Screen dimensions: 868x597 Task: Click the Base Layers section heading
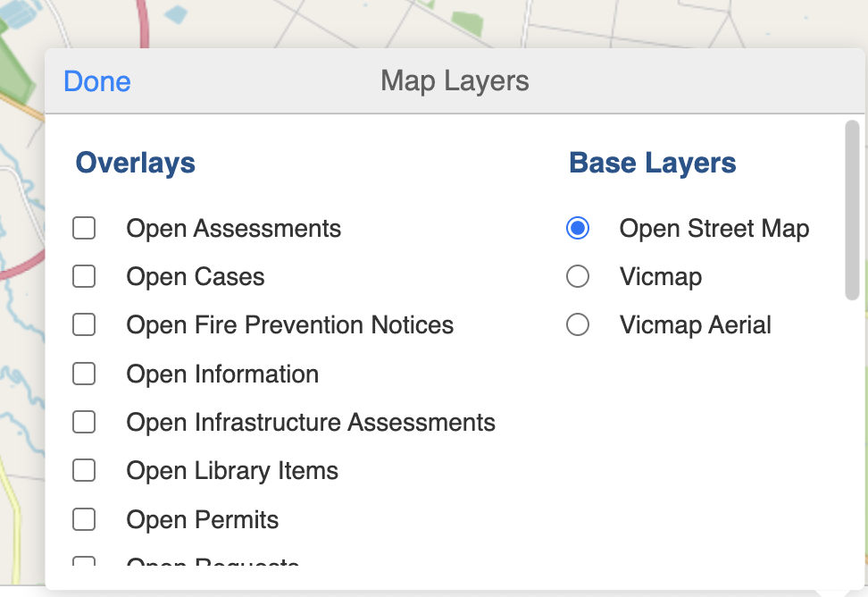click(652, 163)
